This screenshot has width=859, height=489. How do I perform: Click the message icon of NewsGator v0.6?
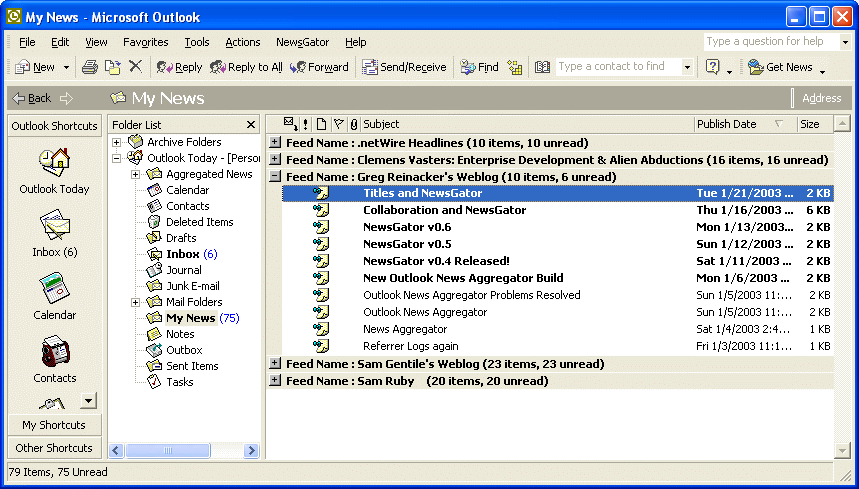tap(321, 227)
